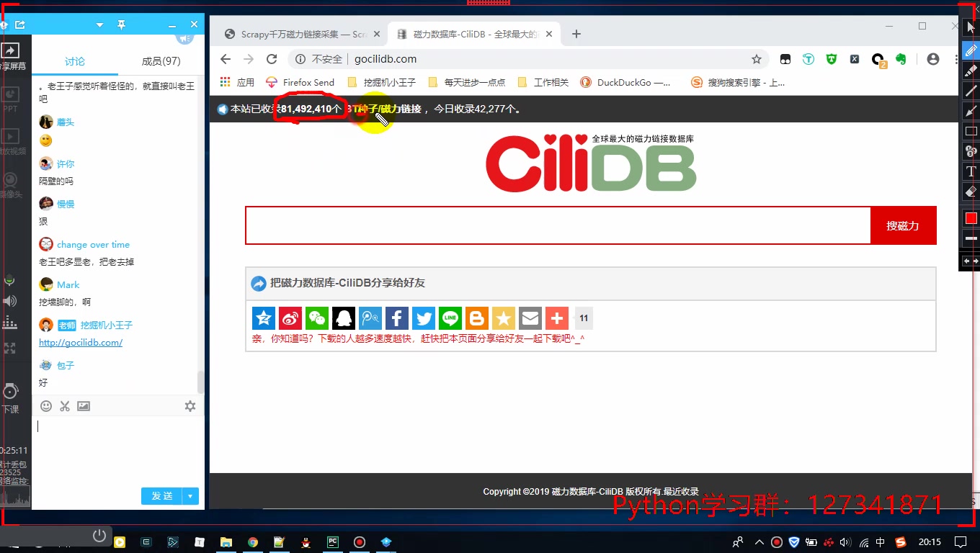
Task: Open a new Chrome tab
Action: coord(576,34)
